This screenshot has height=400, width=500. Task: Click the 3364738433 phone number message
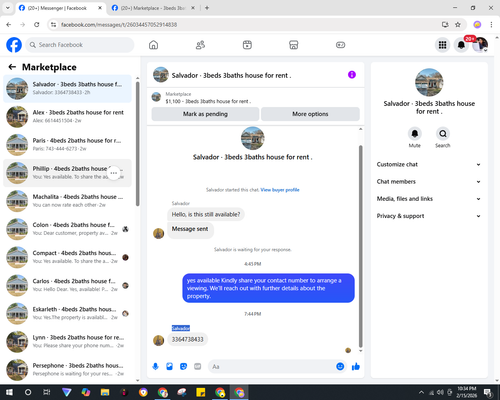click(x=187, y=340)
